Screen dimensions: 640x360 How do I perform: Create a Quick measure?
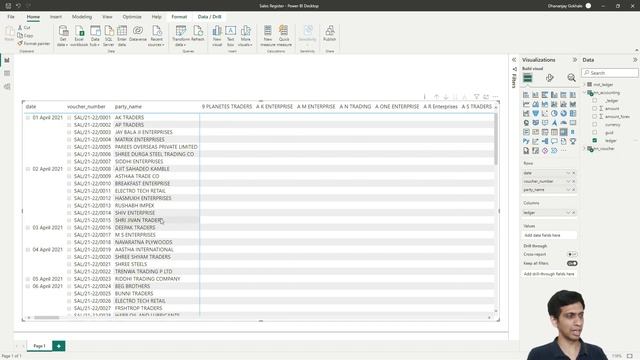click(x=284, y=36)
